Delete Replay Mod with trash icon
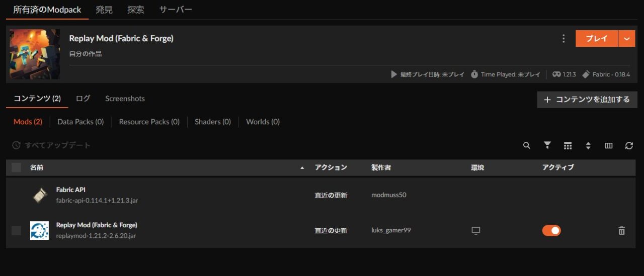This screenshot has height=276, width=644. pyautogui.click(x=621, y=231)
